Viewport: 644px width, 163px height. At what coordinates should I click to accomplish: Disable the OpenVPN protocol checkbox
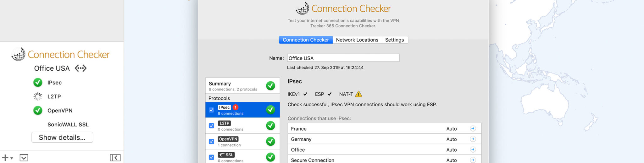tap(212, 142)
